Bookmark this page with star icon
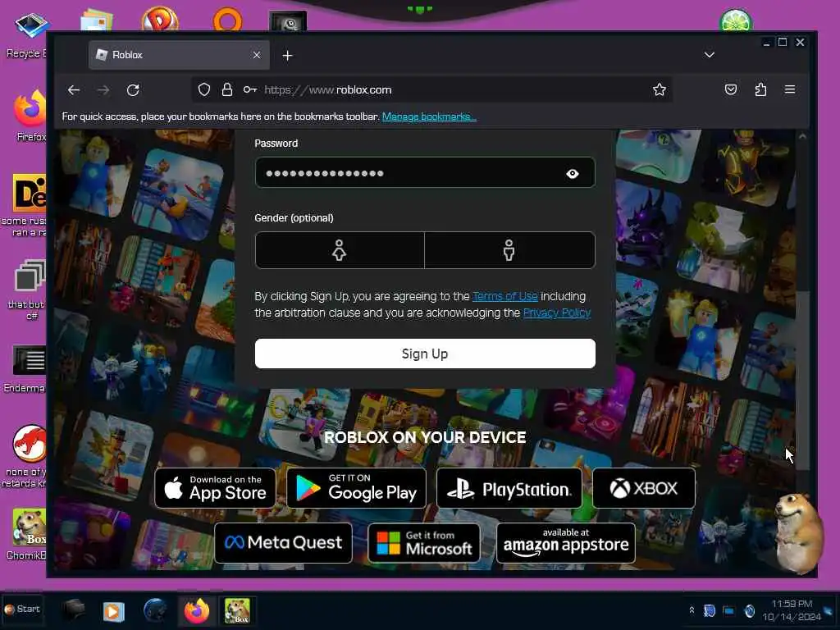 [660, 89]
